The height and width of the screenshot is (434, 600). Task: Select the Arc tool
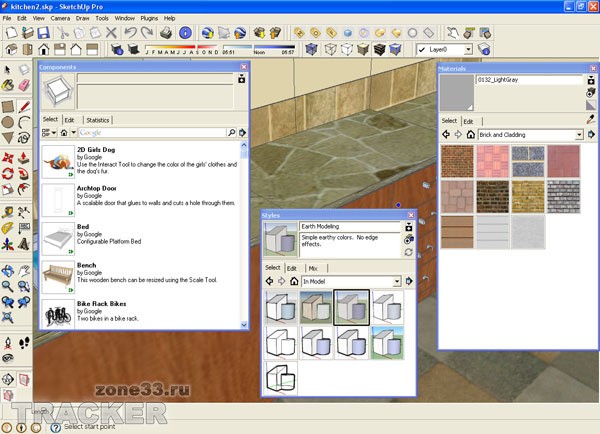24,122
